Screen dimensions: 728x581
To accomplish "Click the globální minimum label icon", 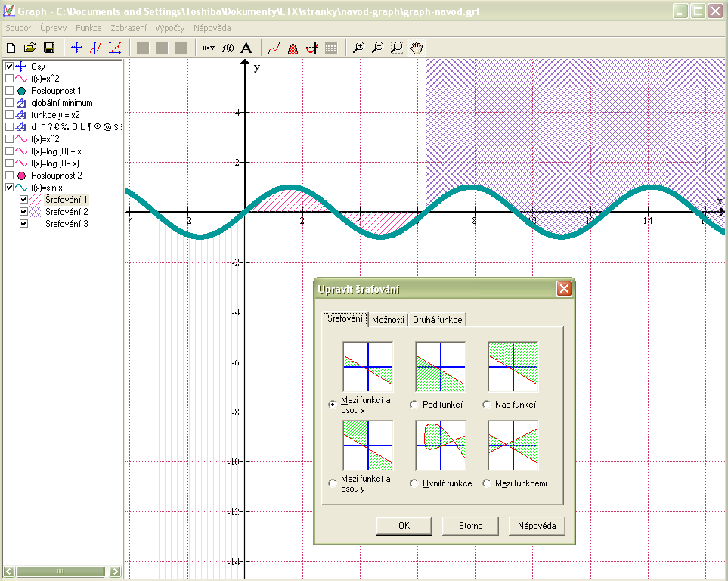I will 21,103.
